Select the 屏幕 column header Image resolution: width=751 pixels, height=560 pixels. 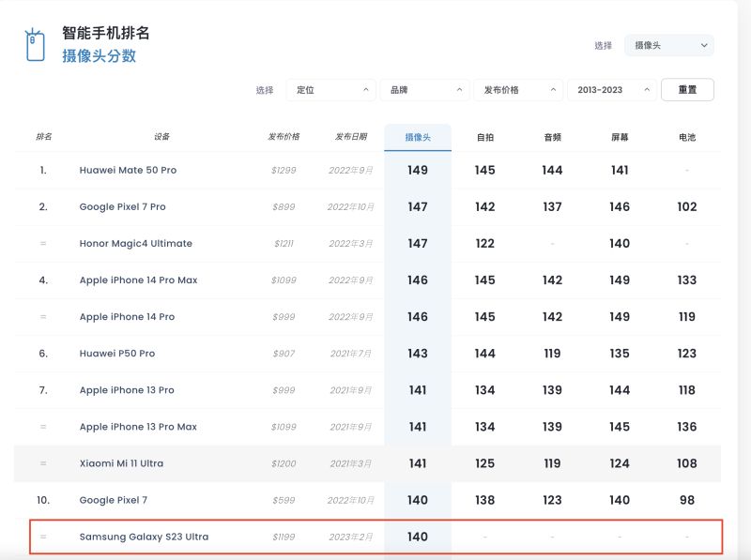pos(620,137)
